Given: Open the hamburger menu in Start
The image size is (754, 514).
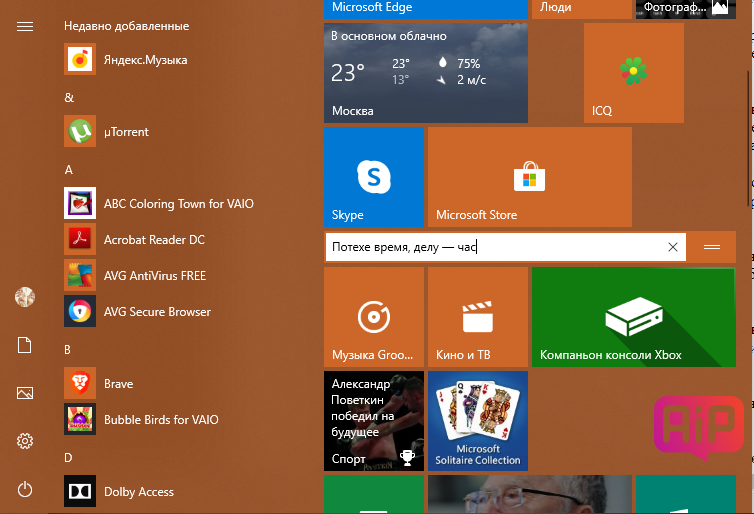Looking at the screenshot, I should [25, 26].
